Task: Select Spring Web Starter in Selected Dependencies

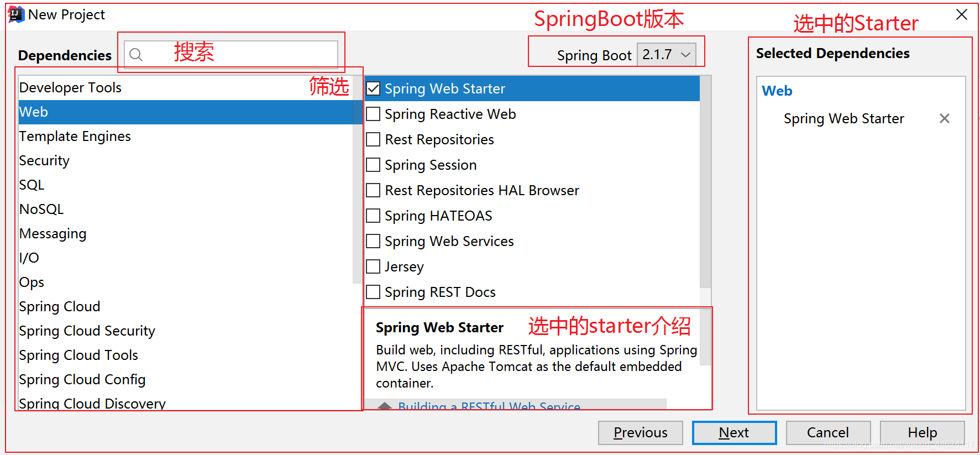Action: (843, 118)
